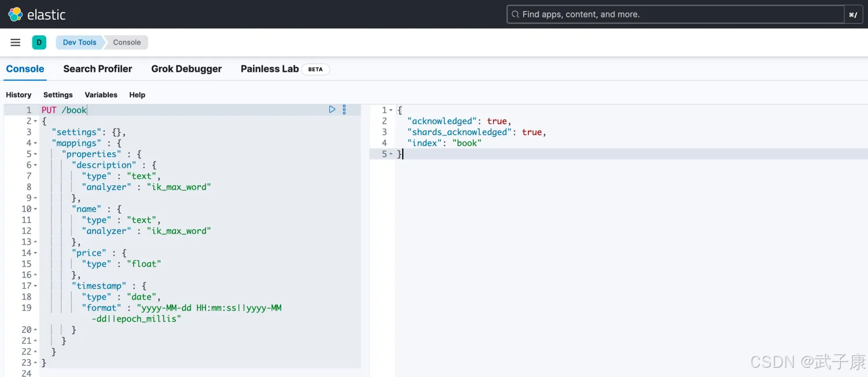Click the Elastic logo in header

(36, 14)
